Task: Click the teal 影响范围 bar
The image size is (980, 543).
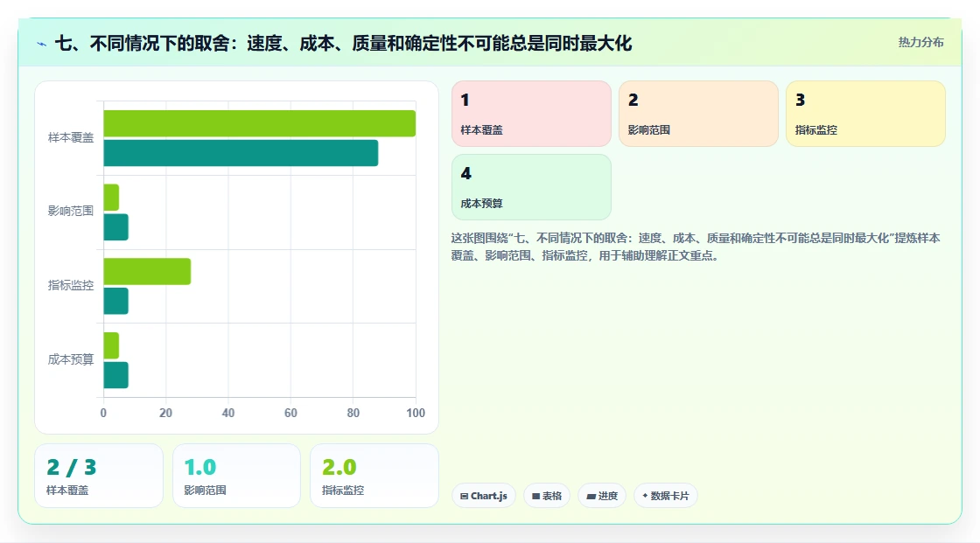Action: (115, 226)
